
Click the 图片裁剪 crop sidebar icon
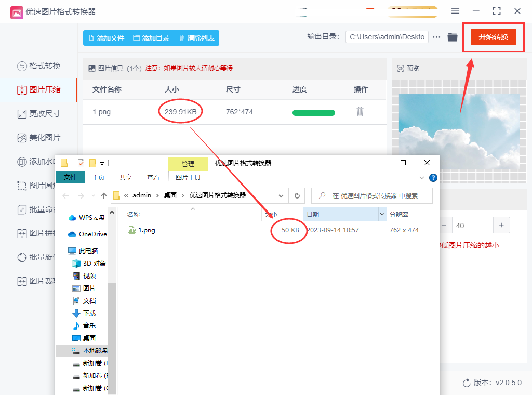pos(22,281)
